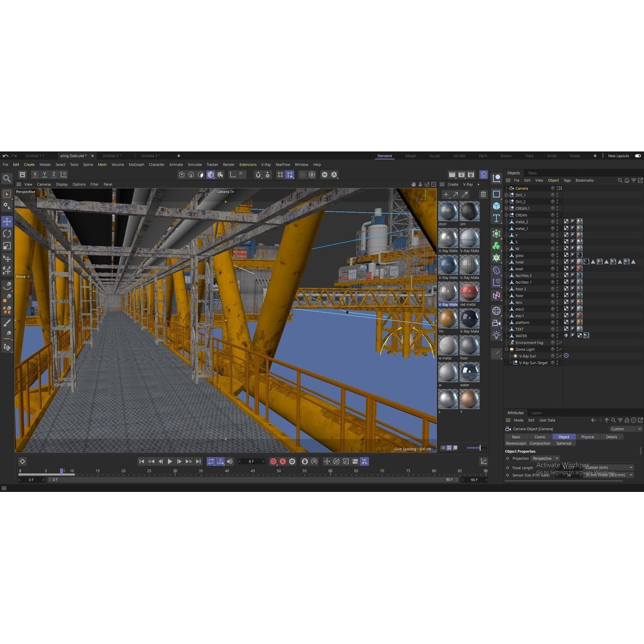Switch to the Takes tab in the Objects panel

pos(531,173)
